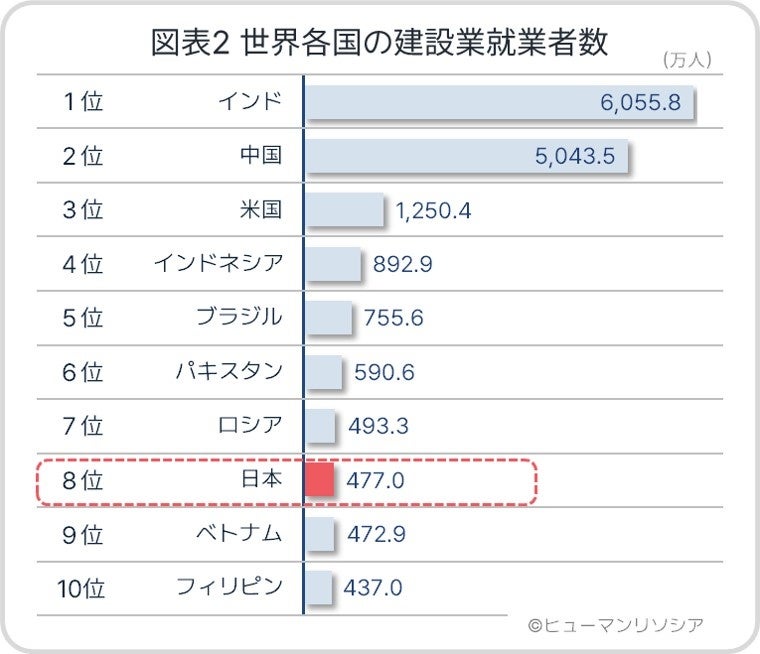Viewport: 760px width, 654px height.
Task: Select the インドネシア bar
Action: (332, 264)
